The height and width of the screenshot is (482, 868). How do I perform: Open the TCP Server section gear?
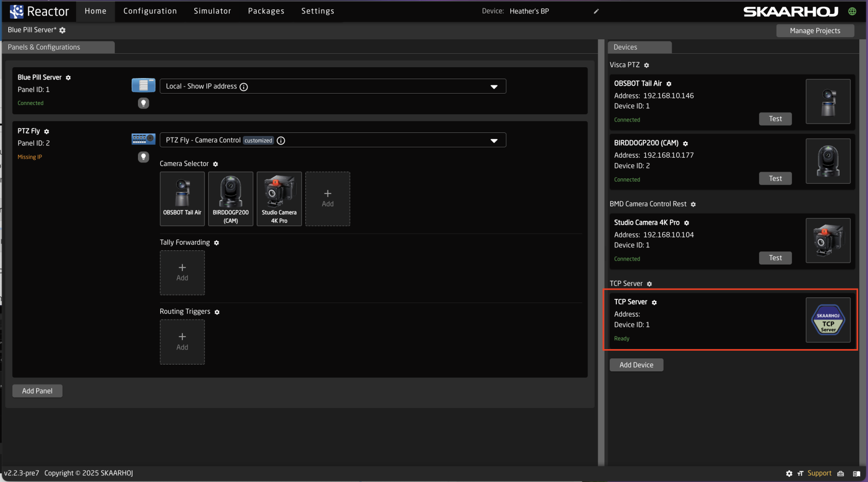649,283
